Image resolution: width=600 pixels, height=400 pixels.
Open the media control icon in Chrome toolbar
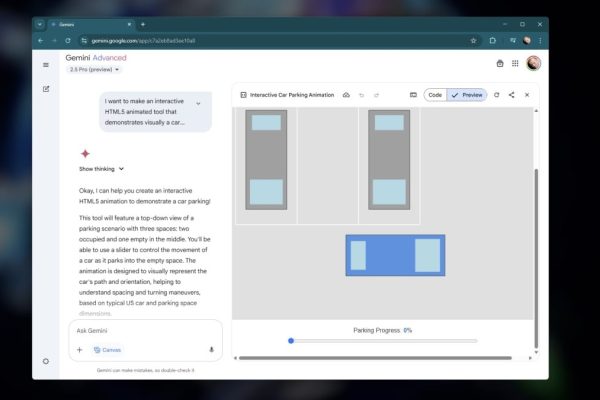[x=513, y=41]
